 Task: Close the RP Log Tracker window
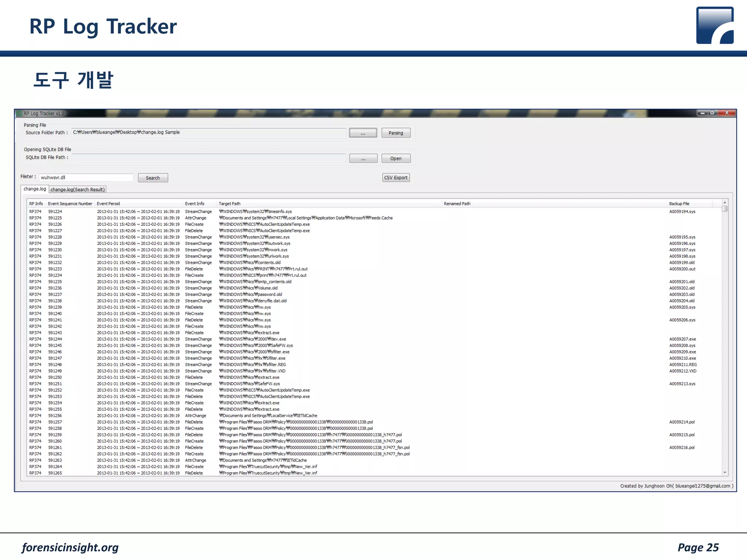click(727, 113)
